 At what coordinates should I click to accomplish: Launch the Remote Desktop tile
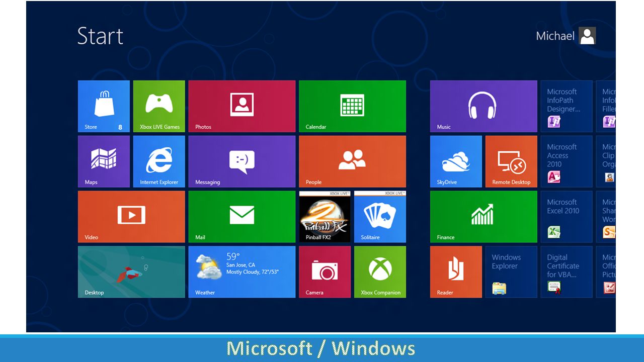coord(511,161)
